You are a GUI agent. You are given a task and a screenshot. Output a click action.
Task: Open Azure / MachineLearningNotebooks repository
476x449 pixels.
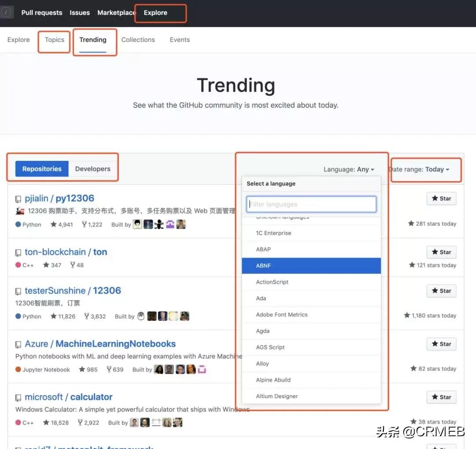point(100,344)
